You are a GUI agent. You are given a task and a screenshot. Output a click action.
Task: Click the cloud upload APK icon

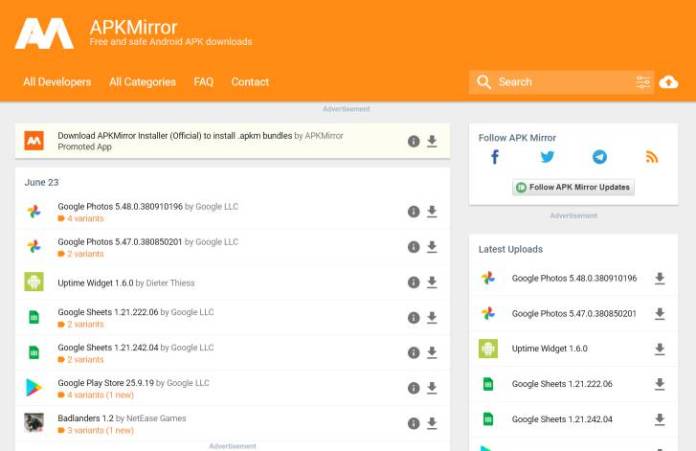point(668,82)
